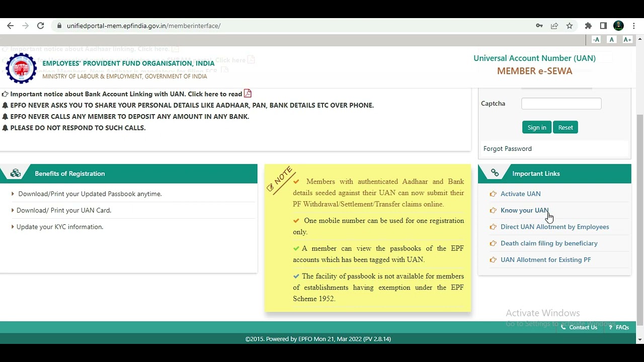
Task: Click hand icon beside UAN Allotment for Existing PF
Action: [493, 260]
